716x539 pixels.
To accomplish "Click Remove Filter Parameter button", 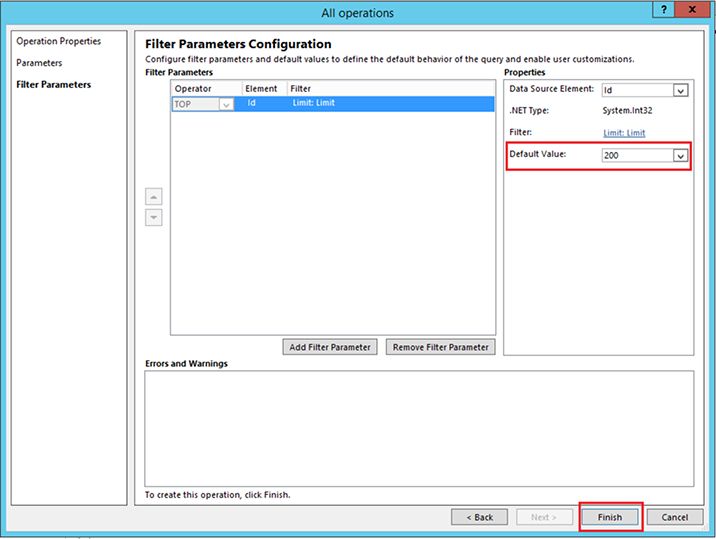I will (x=441, y=347).
